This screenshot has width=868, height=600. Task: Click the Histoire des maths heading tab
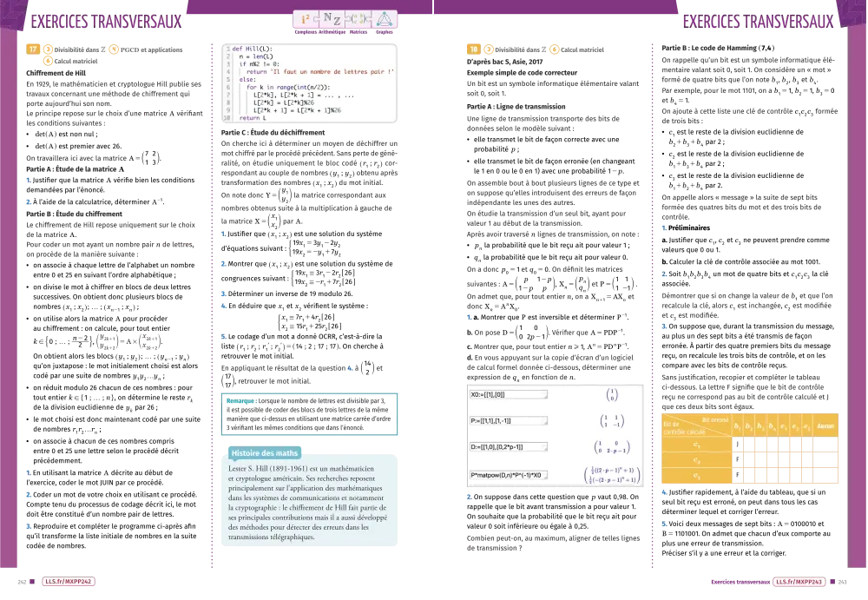[265, 452]
